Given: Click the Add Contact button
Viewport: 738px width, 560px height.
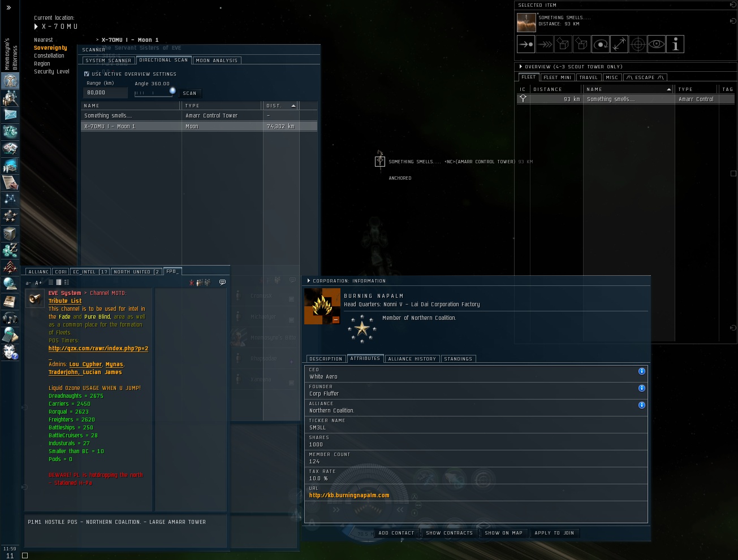Looking at the screenshot, I should (x=396, y=533).
